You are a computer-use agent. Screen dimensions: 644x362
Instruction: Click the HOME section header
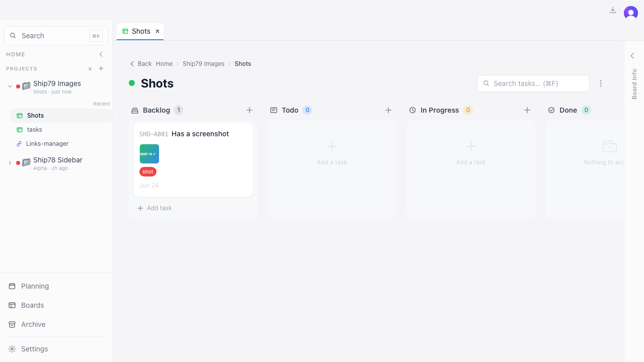coord(16,54)
